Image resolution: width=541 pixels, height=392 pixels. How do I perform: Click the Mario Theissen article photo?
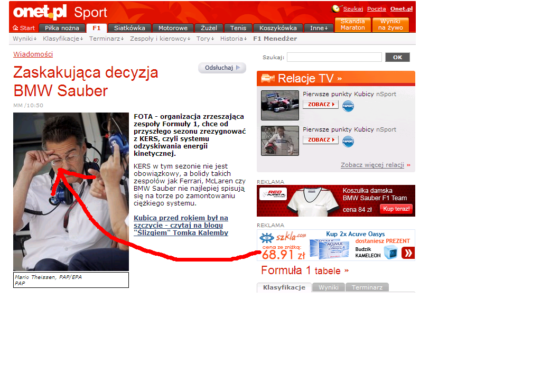click(x=71, y=192)
